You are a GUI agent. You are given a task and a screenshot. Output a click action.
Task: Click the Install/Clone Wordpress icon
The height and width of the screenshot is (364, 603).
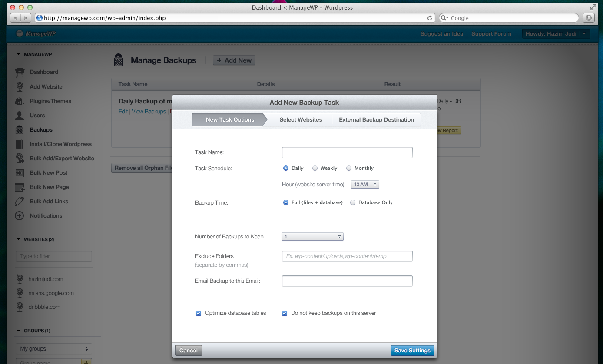tap(20, 144)
